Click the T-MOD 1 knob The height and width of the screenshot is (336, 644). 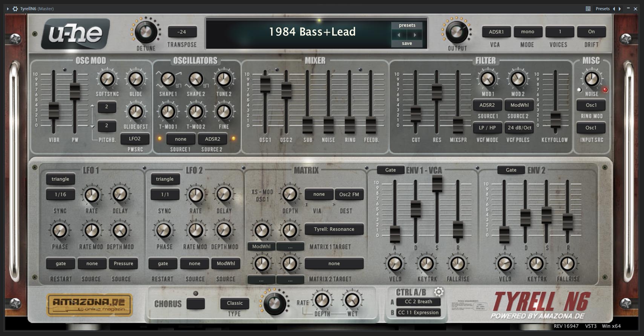168,112
